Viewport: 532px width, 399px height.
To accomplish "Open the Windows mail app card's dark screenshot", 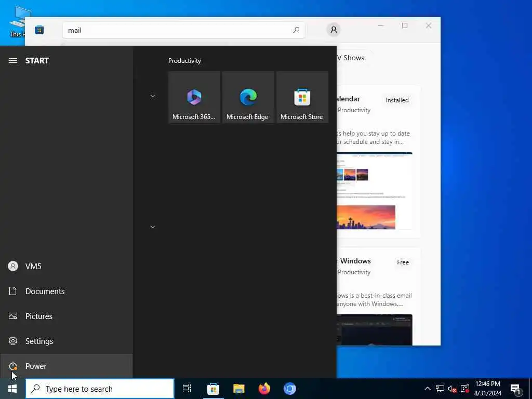I will click(375, 330).
